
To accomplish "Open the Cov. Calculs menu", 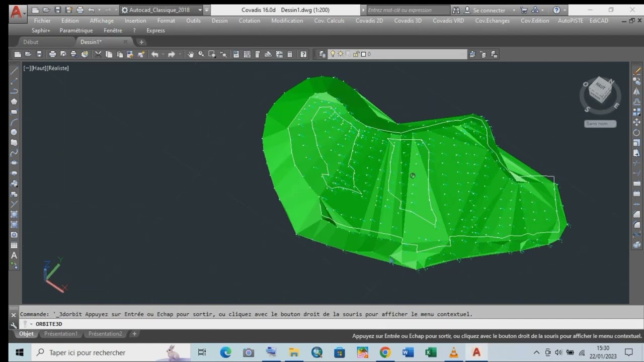I will (x=329, y=21).
